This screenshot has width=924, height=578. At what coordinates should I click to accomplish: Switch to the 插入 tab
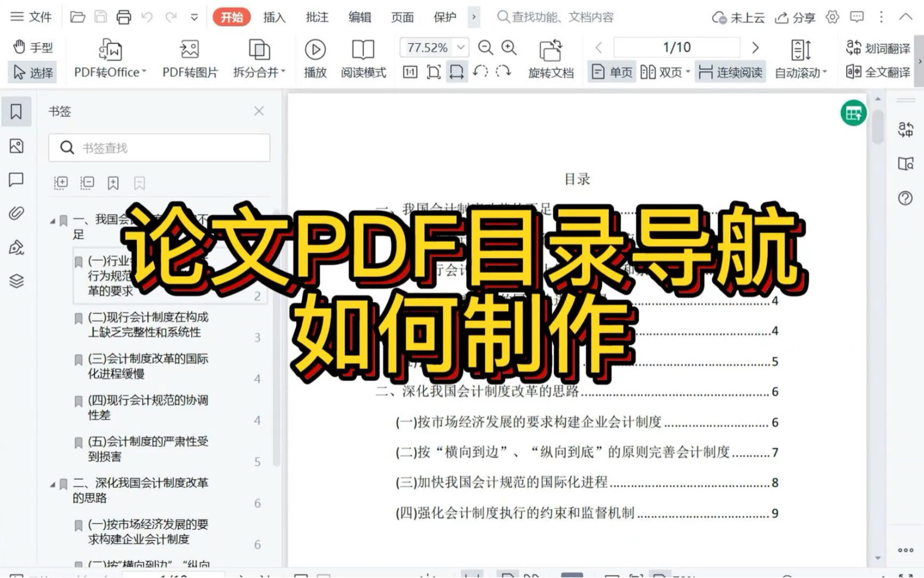coord(274,17)
